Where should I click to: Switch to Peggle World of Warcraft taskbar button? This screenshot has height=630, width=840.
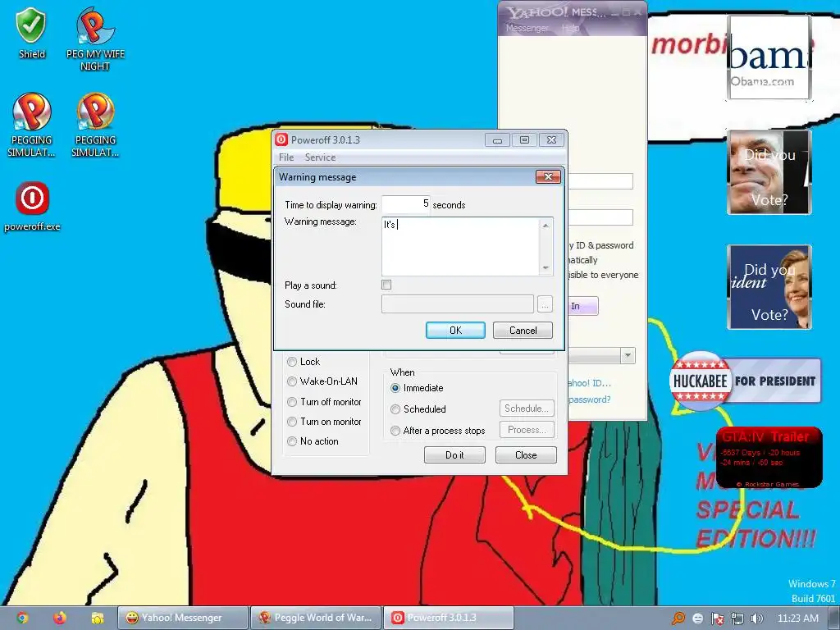point(316,618)
